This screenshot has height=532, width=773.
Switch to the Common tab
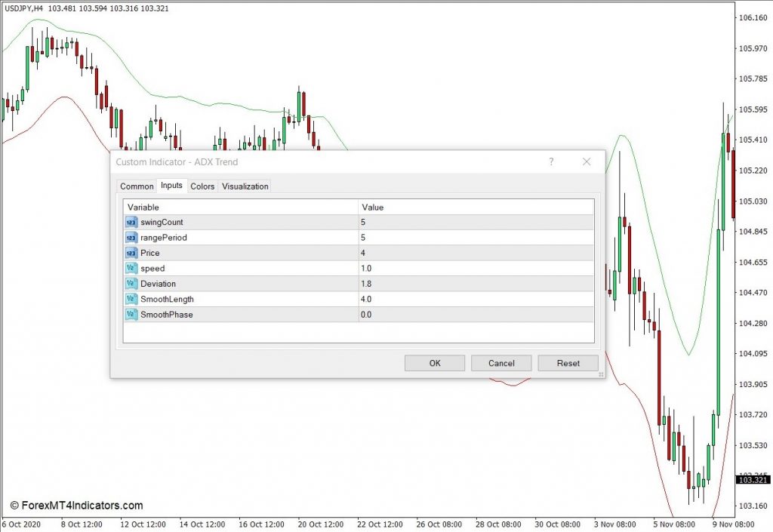point(137,186)
